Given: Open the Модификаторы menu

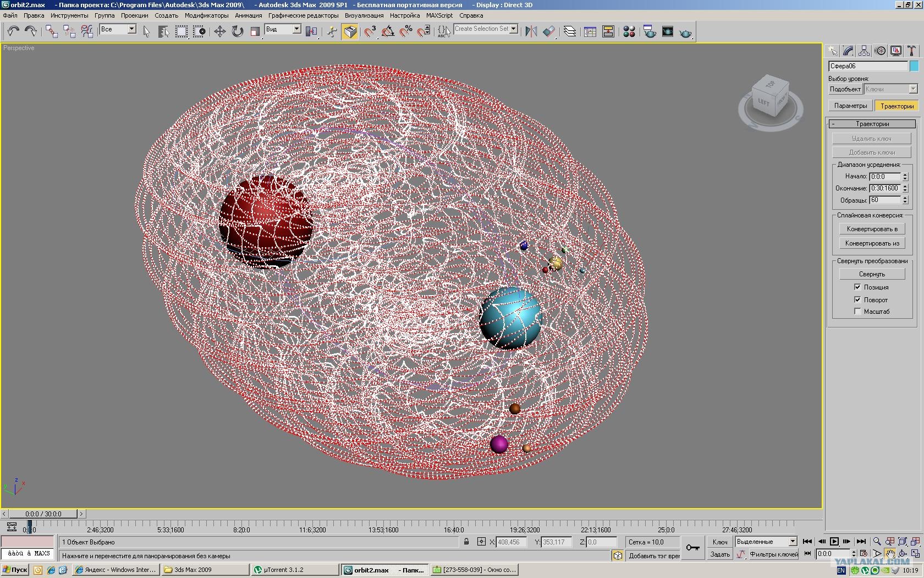Looking at the screenshot, I should 206,15.
